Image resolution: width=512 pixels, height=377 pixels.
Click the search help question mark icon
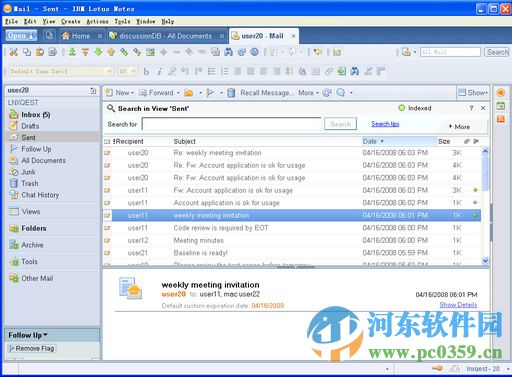471,108
